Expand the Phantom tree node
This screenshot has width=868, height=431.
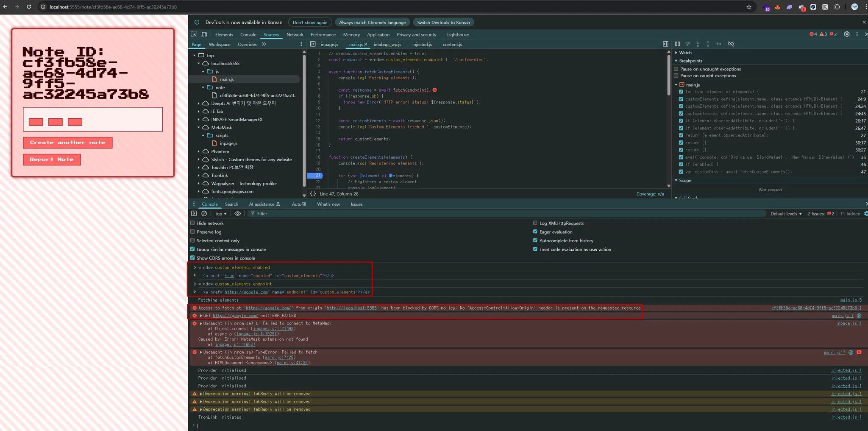[198, 151]
